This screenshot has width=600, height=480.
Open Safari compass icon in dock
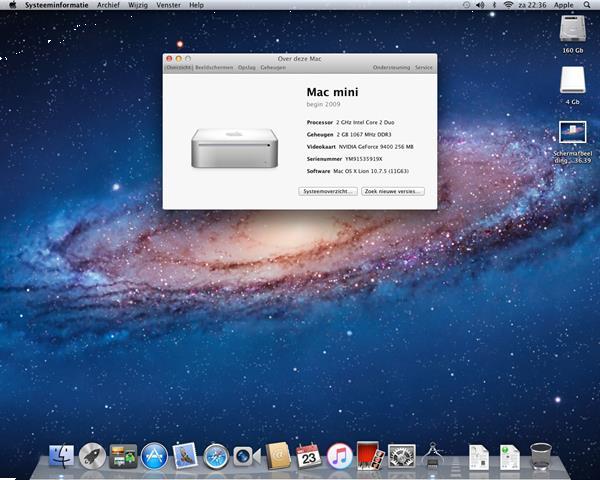tap(216, 456)
